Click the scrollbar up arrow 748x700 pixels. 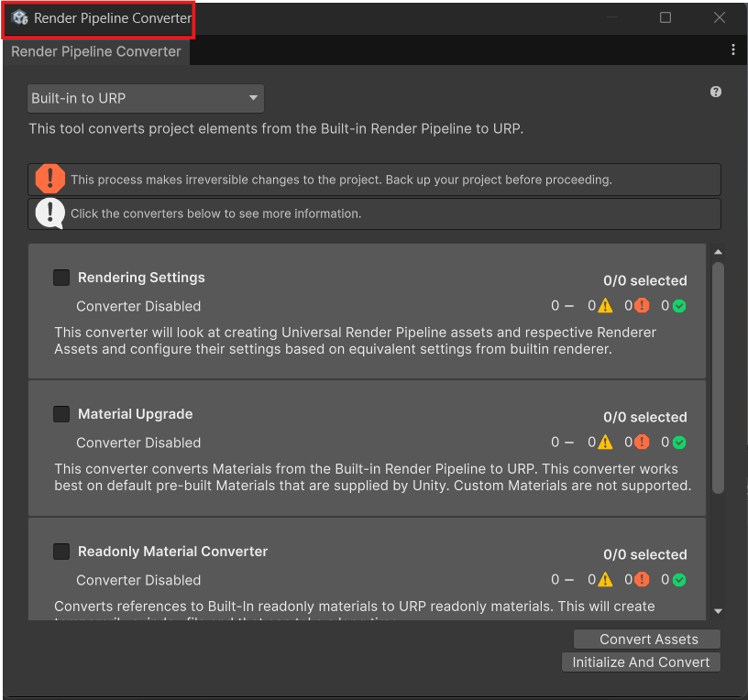click(718, 252)
